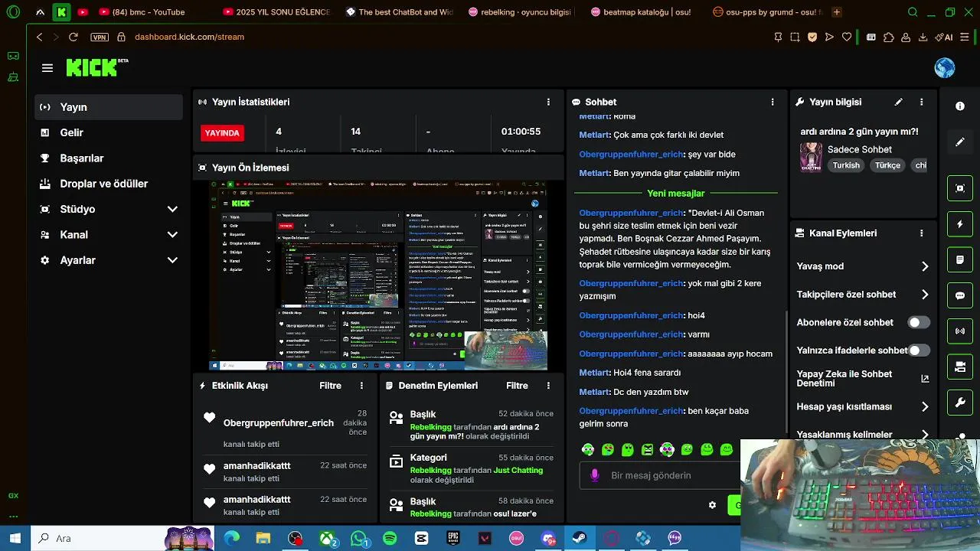Open Yayın İstatistikleri three-dot menu
Image resolution: width=980 pixels, height=551 pixels.
548,102
